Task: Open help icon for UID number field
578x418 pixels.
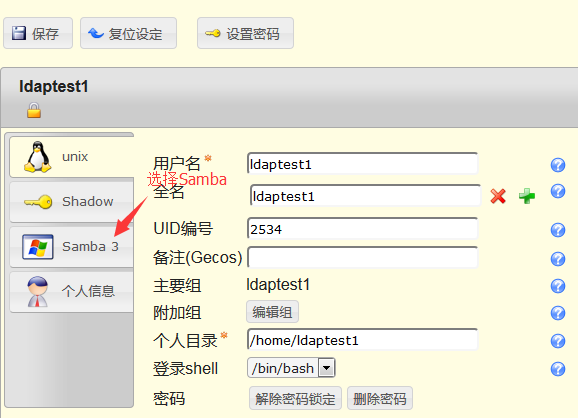Action: [558, 230]
